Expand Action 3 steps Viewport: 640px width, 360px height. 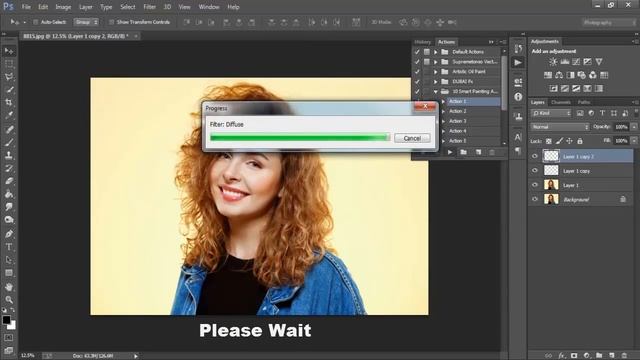(x=443, y=121)
